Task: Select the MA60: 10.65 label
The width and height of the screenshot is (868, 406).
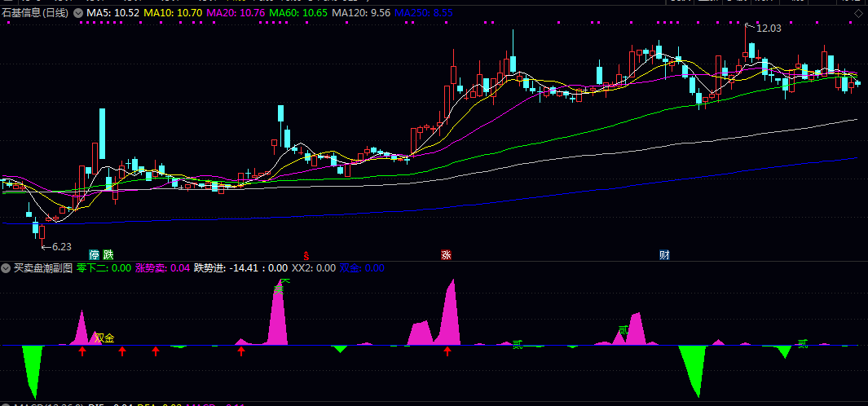Action: (x=300, y=13)
